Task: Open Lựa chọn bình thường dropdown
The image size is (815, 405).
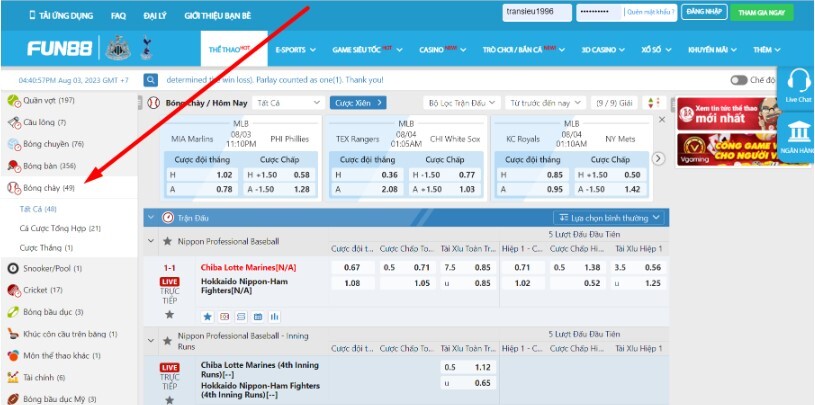Action: click(612, 217)
